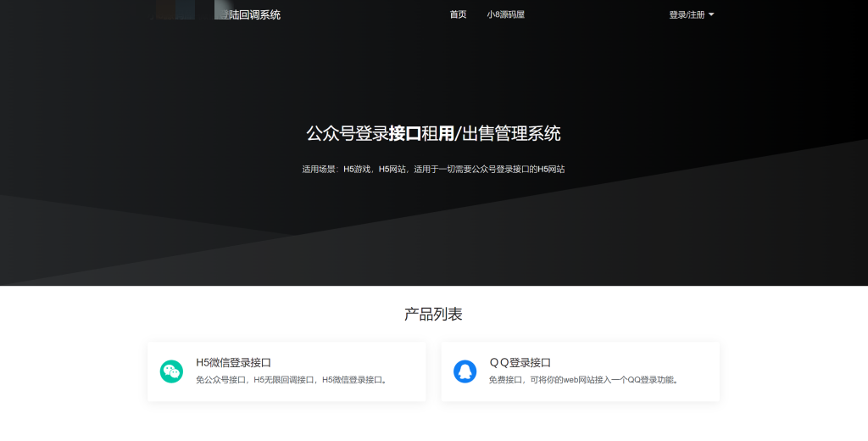Open the 小8源码屋 navigation item
Screen dimensions: 868x441
505,14
